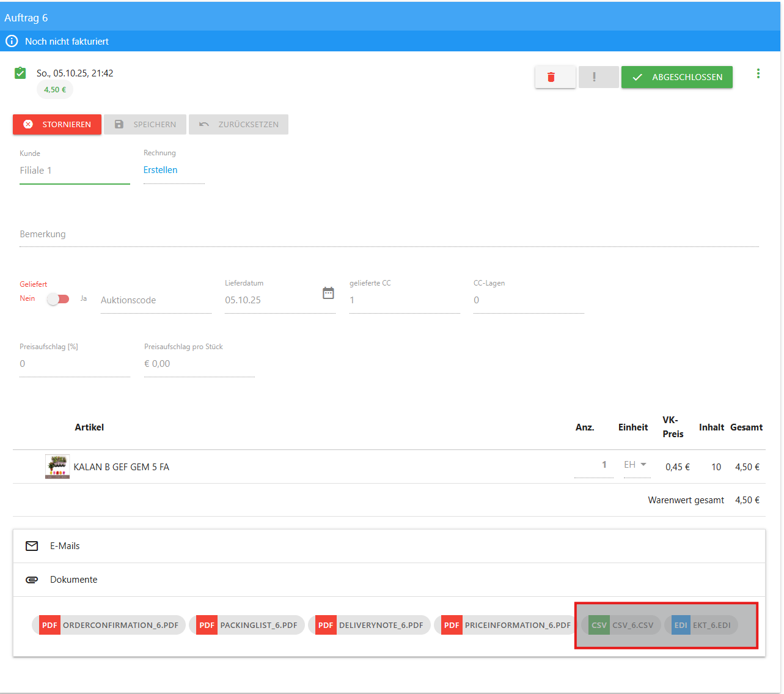The height and width of the screenshot is (694, 784).
Task: Expand the Einheit EH dropdown
Action: 636,465
